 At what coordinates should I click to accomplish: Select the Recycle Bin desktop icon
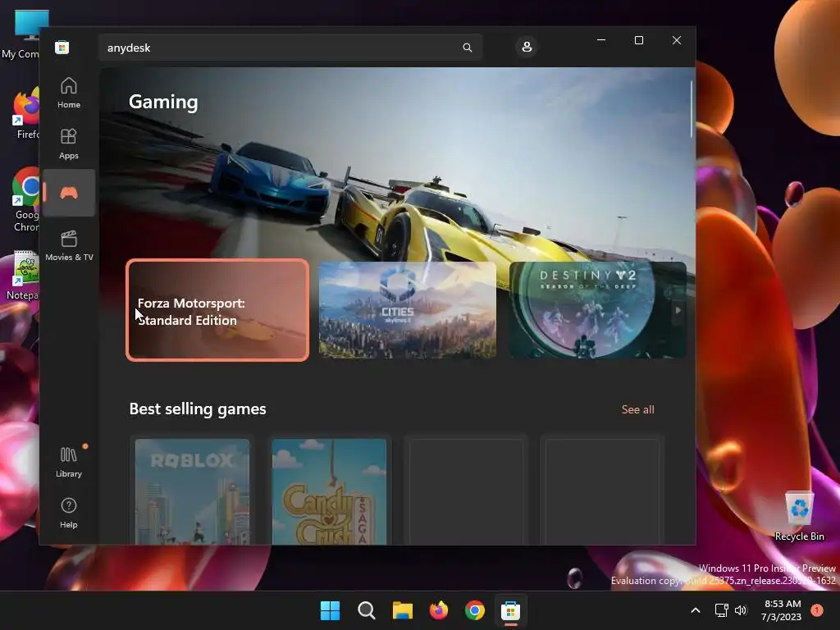pos(799,517)
